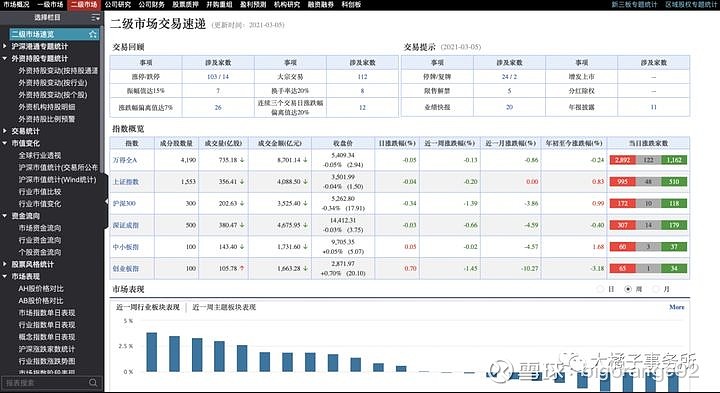The height and width of the screenshot is (393, 720).
Task: Click red 2,892 bar for 万得全A
Action: tap(622, 160)
